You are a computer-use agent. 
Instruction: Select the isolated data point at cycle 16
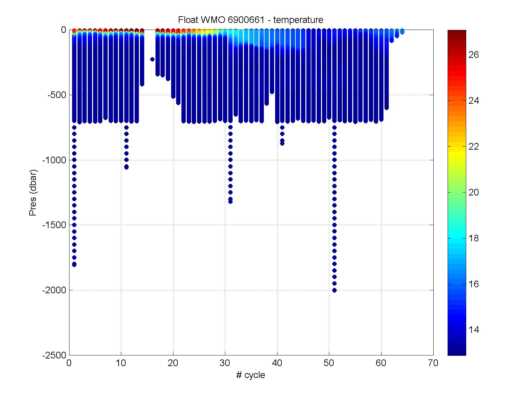point(152,59)
